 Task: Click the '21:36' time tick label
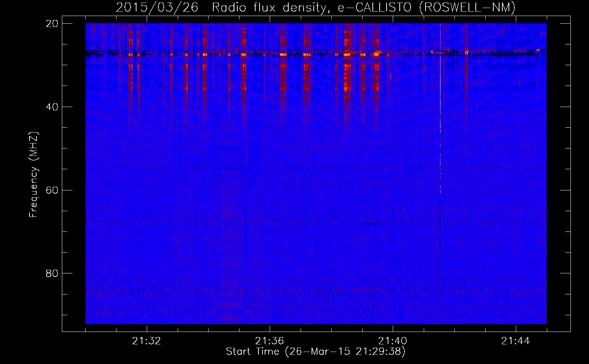tap(270, 341)
